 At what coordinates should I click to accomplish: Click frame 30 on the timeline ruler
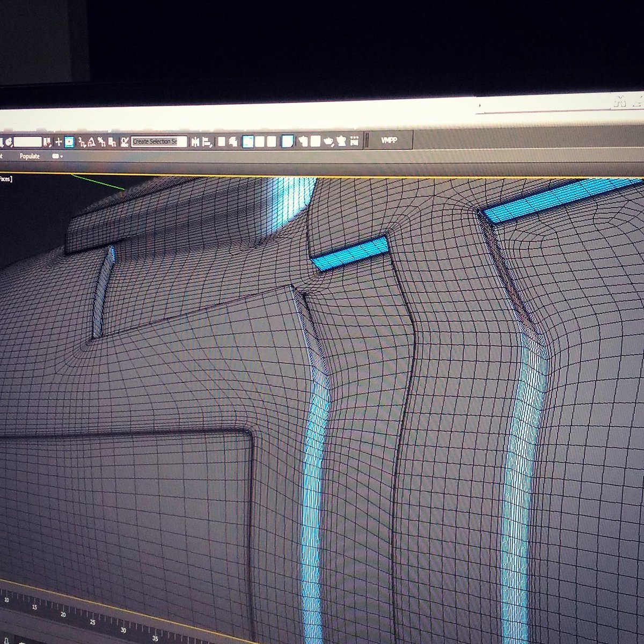pyautogui.click(x=123, y=630)
